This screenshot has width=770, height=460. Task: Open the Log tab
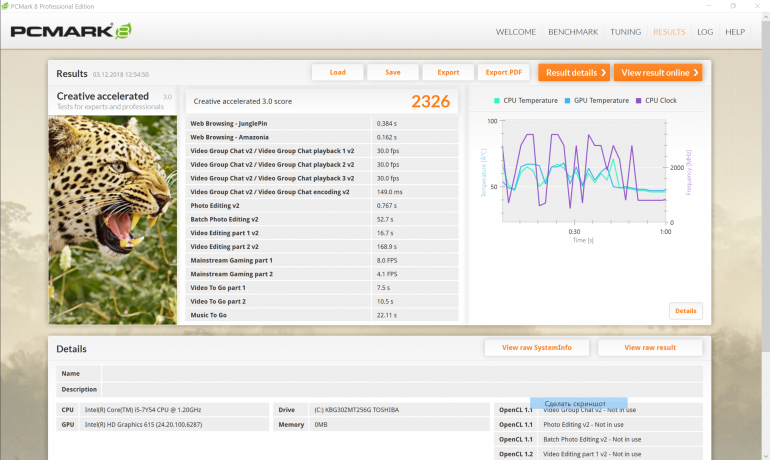(705, 32)
